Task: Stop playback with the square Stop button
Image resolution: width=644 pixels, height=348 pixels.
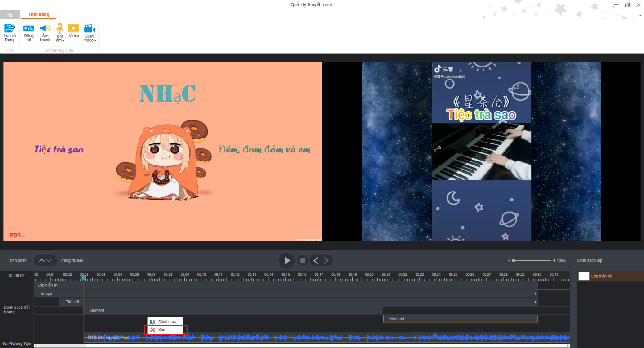Action: tap(303, 260)
